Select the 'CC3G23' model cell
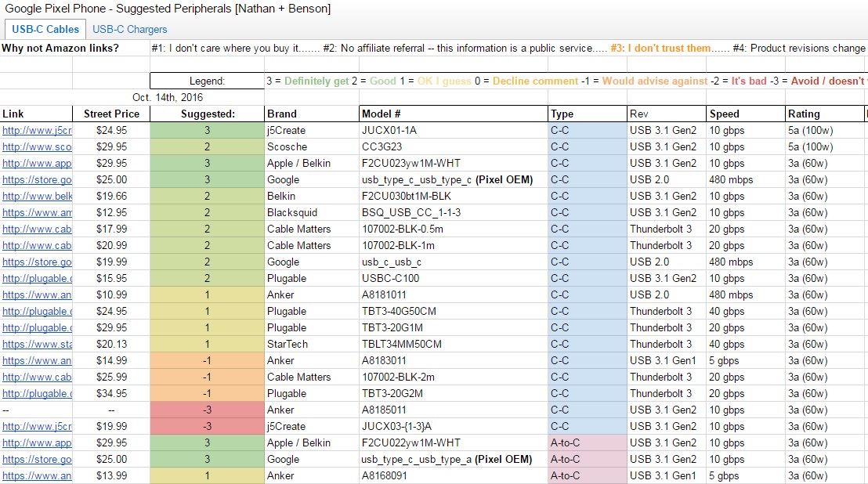This screenshot has height=484, width=868. (x=454, y=147)
